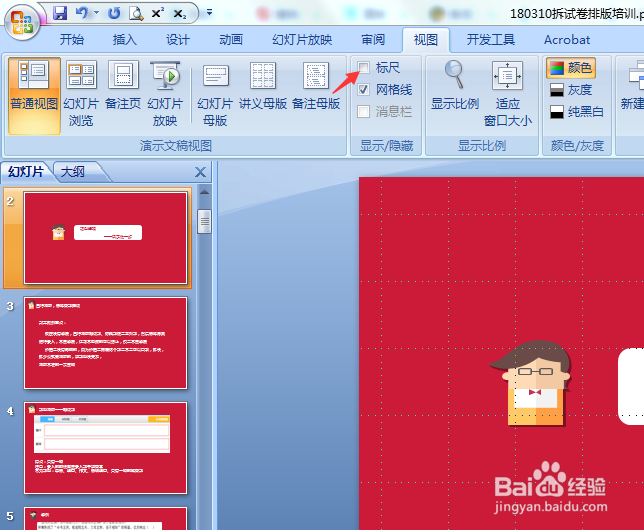Open 幻灯片母版 slide master view

coord(215,93)
